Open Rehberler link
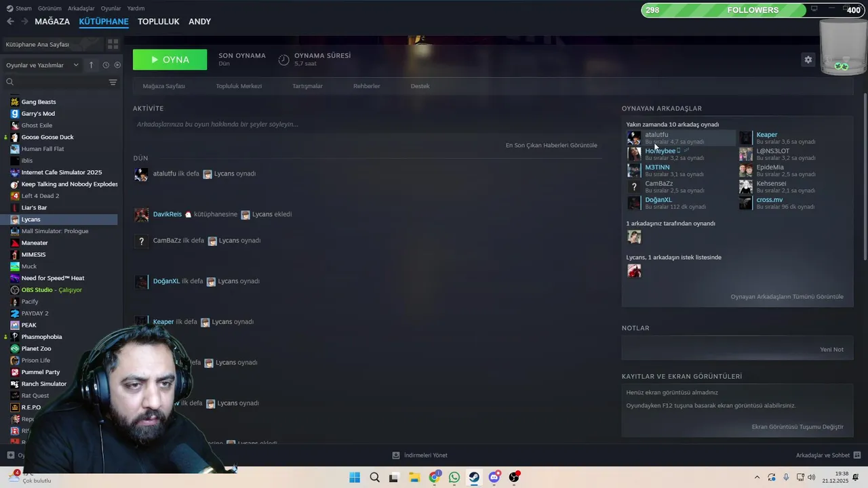This screenshot has width=868, height=488. click(x=366, y=86)
